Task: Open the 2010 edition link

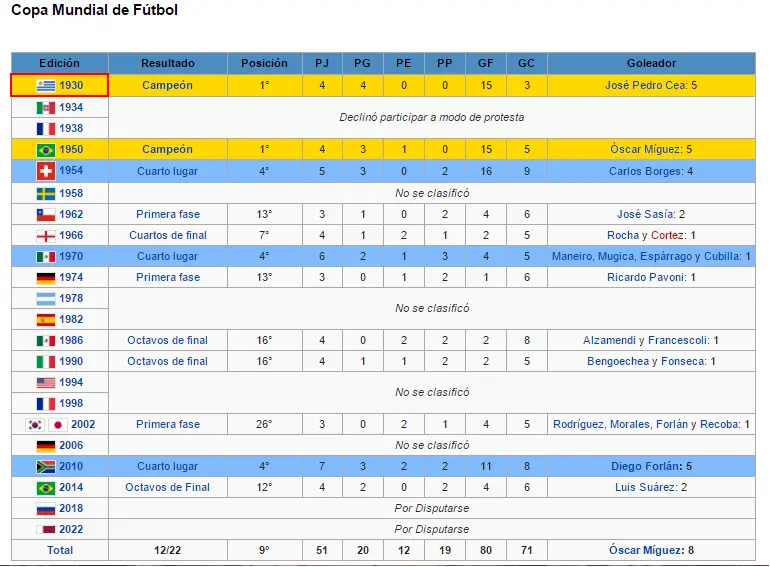Action: click(71, 467)
